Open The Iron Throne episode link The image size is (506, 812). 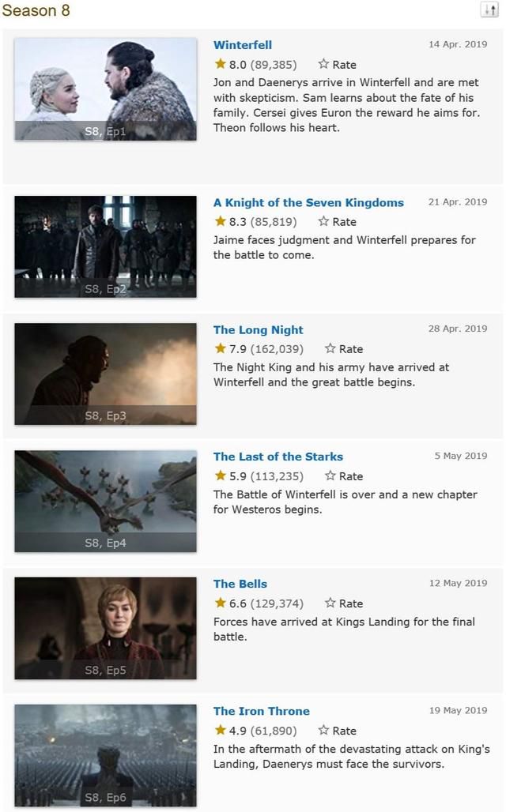click(261, 711)
